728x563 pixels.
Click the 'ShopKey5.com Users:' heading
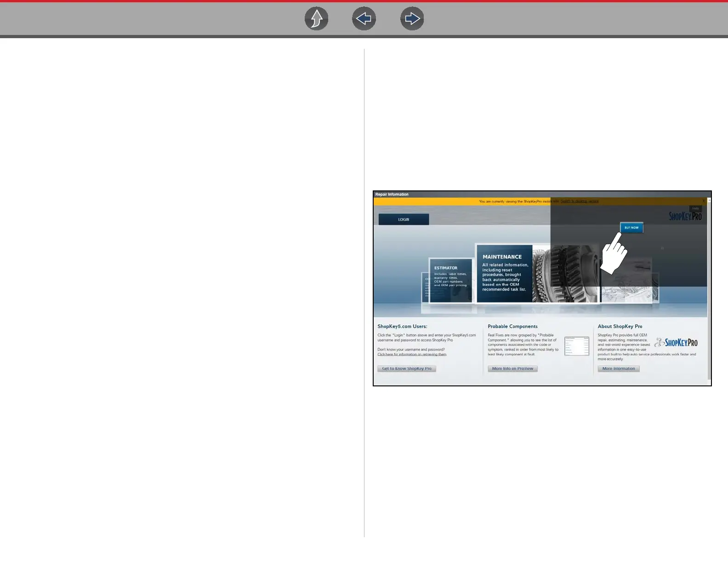click(402, 327)
